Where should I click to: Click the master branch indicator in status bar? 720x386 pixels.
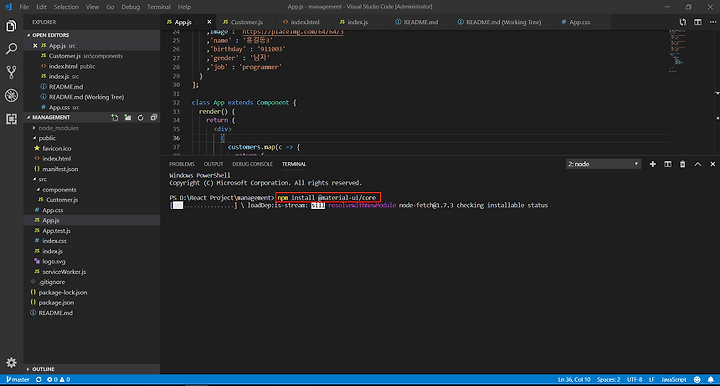pyautogui.click(x=17, y=380)
